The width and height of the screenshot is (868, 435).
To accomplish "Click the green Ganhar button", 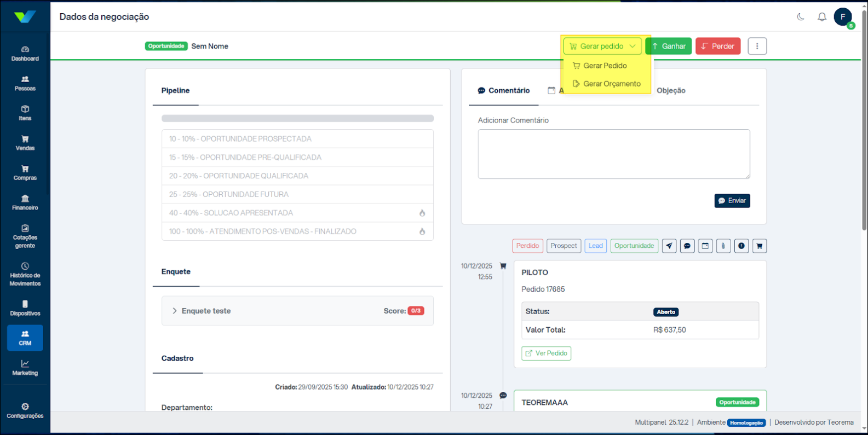I will pyautogui.click(x=669, y=47).
